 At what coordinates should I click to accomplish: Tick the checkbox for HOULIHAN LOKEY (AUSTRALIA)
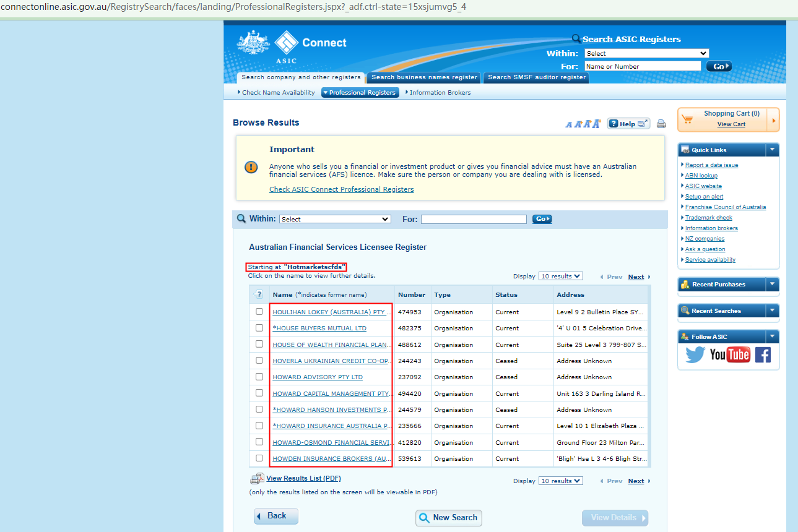259,312
